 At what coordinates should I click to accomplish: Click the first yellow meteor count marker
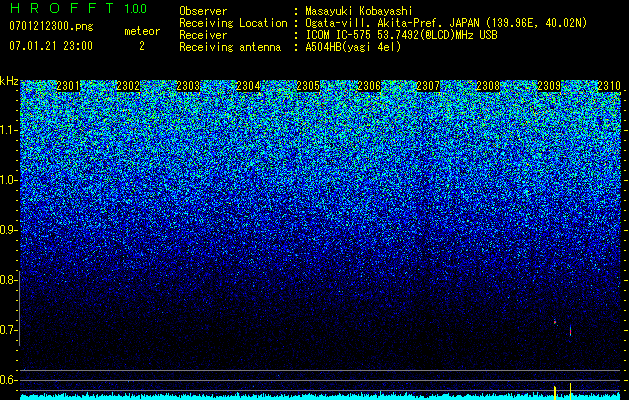click(555, 393)
